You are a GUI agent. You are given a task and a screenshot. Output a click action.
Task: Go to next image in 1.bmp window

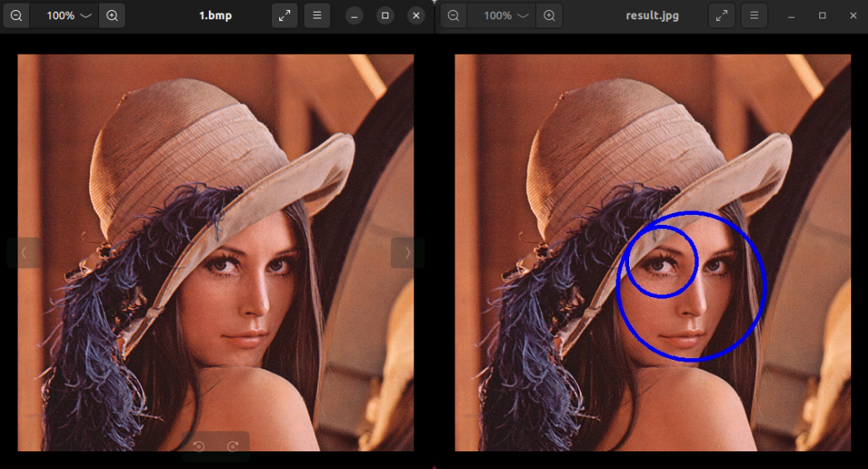(408, 253)
